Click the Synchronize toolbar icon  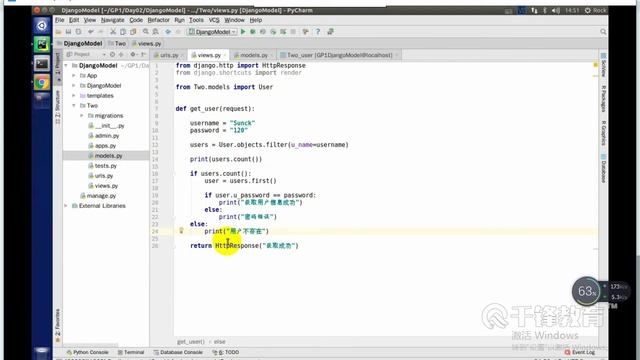[78, 32]
